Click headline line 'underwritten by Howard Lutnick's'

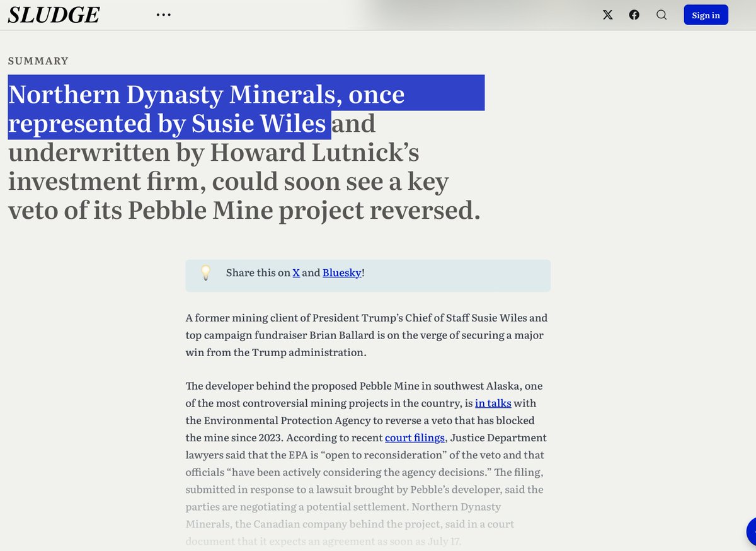(214, 152)
